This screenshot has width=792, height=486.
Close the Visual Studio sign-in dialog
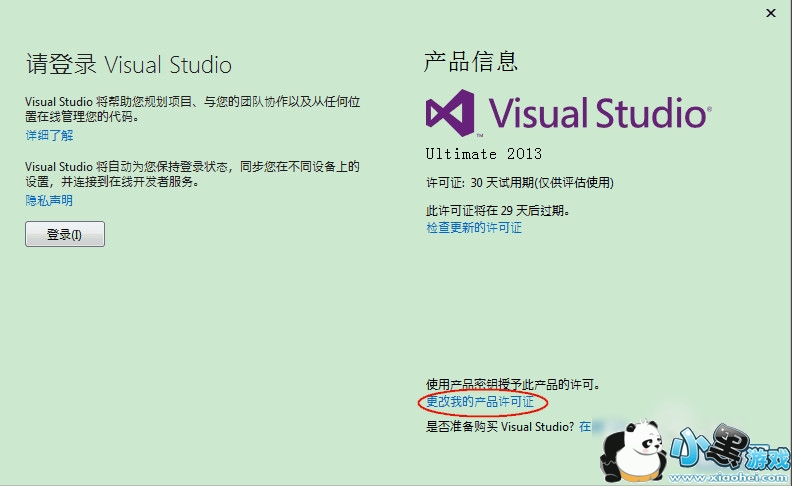pyautogui.click(x=771, y=13)
